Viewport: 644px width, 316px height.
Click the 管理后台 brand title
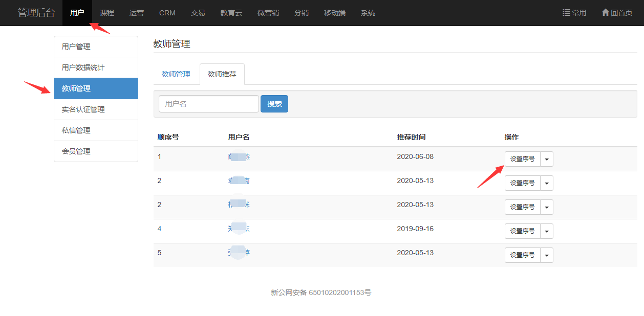coord(36,13)
